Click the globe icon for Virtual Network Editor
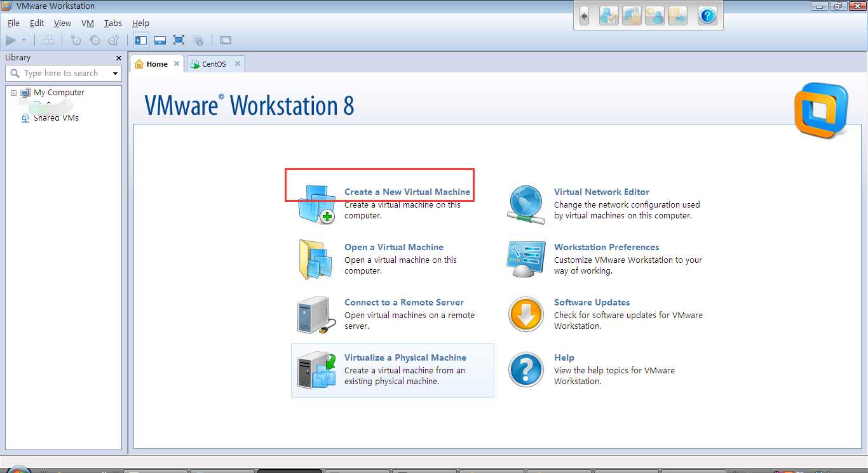 (526, 204)
